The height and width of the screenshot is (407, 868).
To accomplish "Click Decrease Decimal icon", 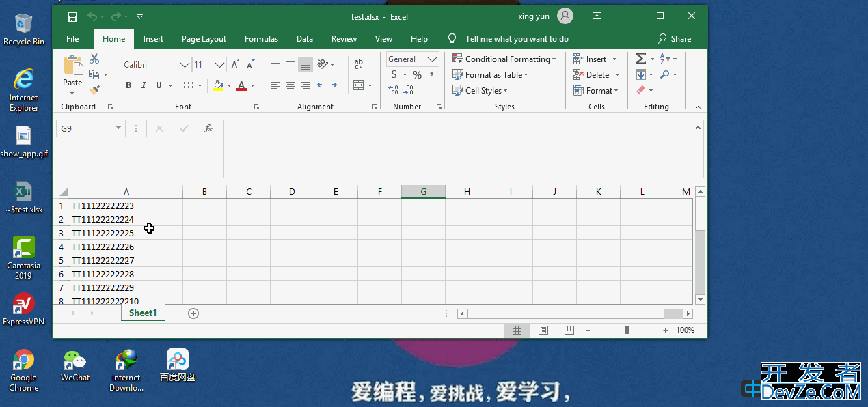I will pos(409,90).
